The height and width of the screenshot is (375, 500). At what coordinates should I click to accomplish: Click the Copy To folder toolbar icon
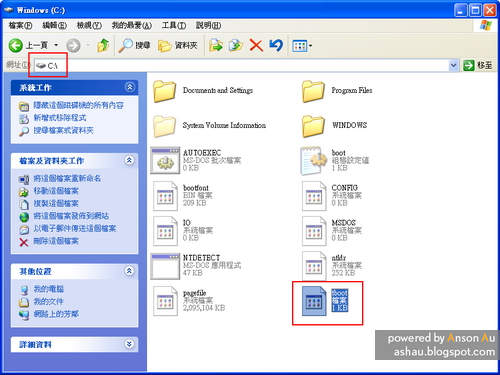tap(236, 45)
